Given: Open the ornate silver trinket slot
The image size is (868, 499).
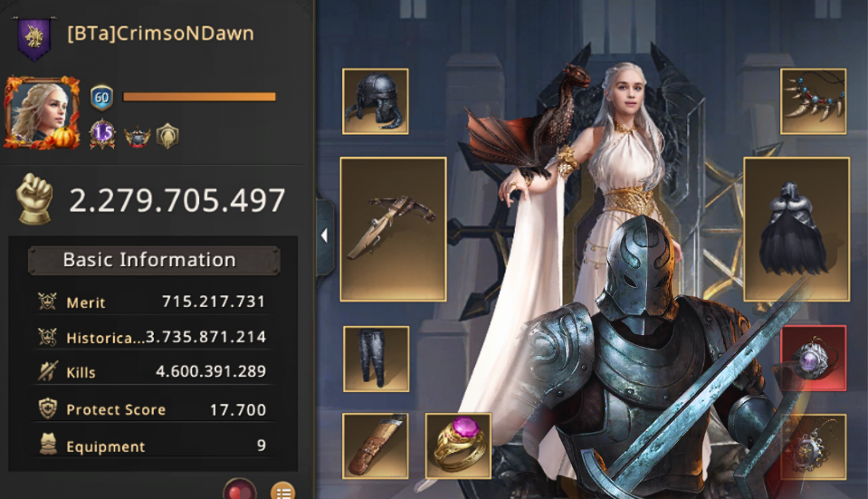Looking at the screenshot, I should [813, 446].
